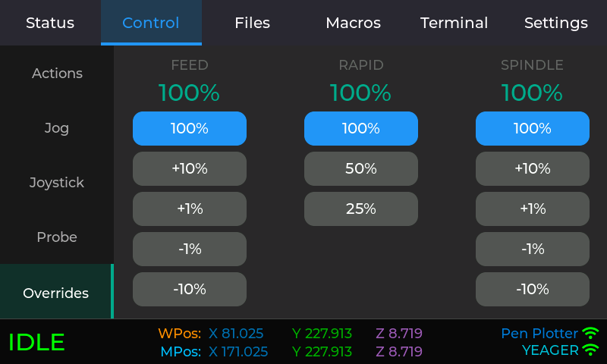Click the IDLE machine state label

(36, 342)
